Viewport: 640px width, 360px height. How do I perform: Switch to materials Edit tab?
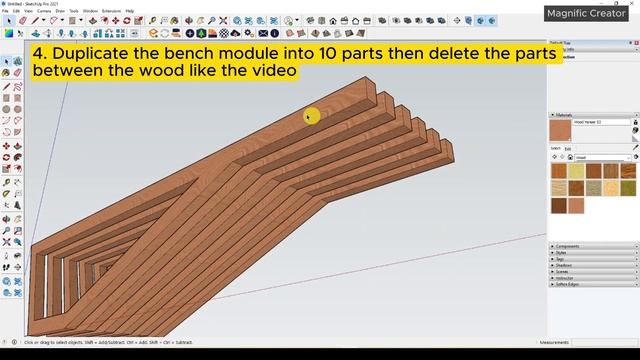point(568,149)
